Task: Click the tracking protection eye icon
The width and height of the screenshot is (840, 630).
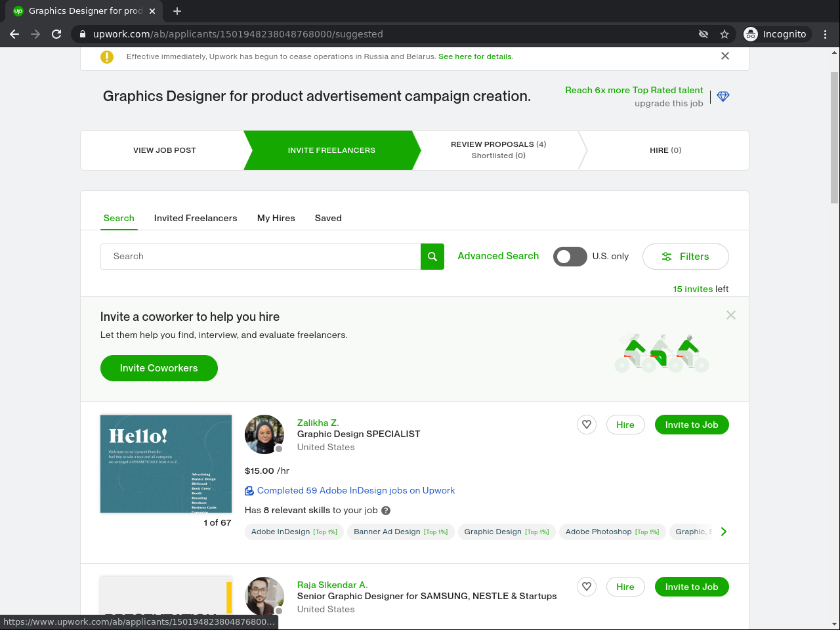Action: 703,34
